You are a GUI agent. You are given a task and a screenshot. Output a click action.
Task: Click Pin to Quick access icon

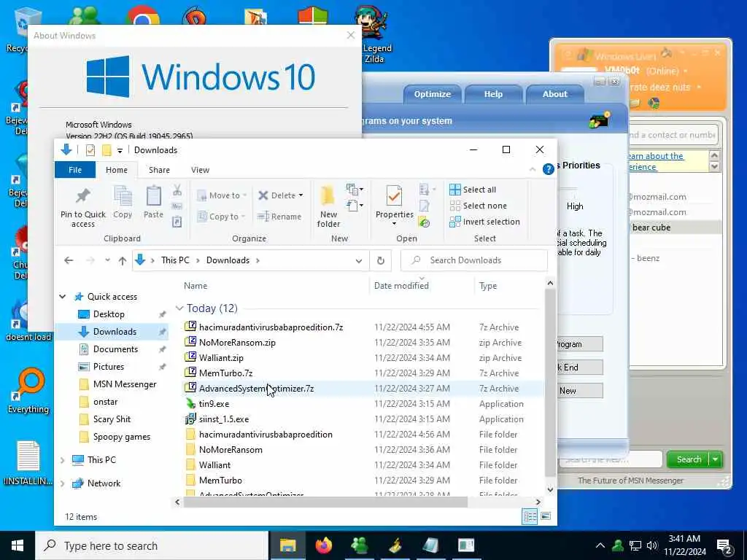point(83,196)
